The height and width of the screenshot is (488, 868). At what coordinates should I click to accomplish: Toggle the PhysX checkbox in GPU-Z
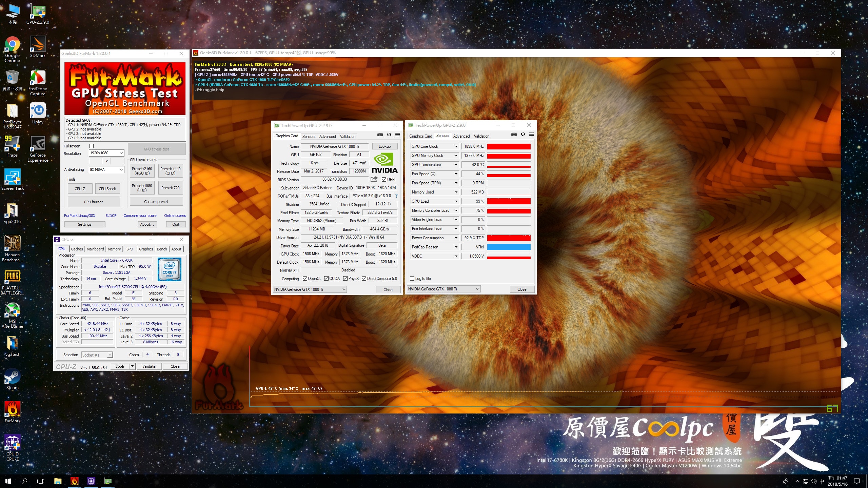[x=345, y=279]
